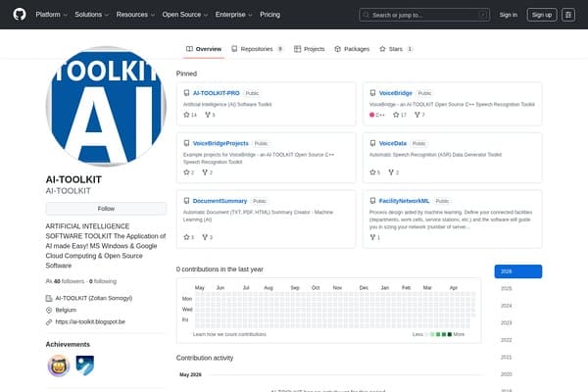Select the 2026 year button
The image size is (588, 392).
517,271
